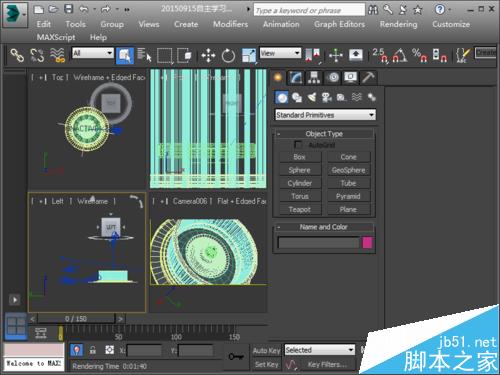
Task: Open the Rendering menu
Action: [398, 24]
